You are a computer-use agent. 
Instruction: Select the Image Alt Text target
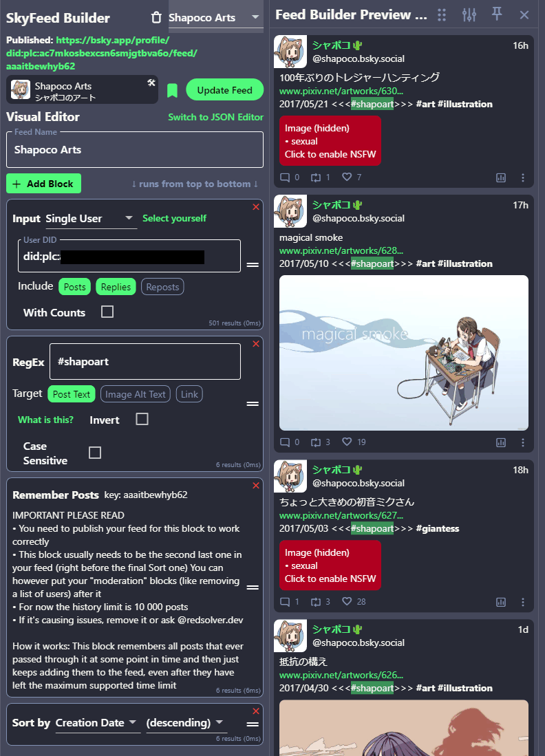tap(136, 394)
